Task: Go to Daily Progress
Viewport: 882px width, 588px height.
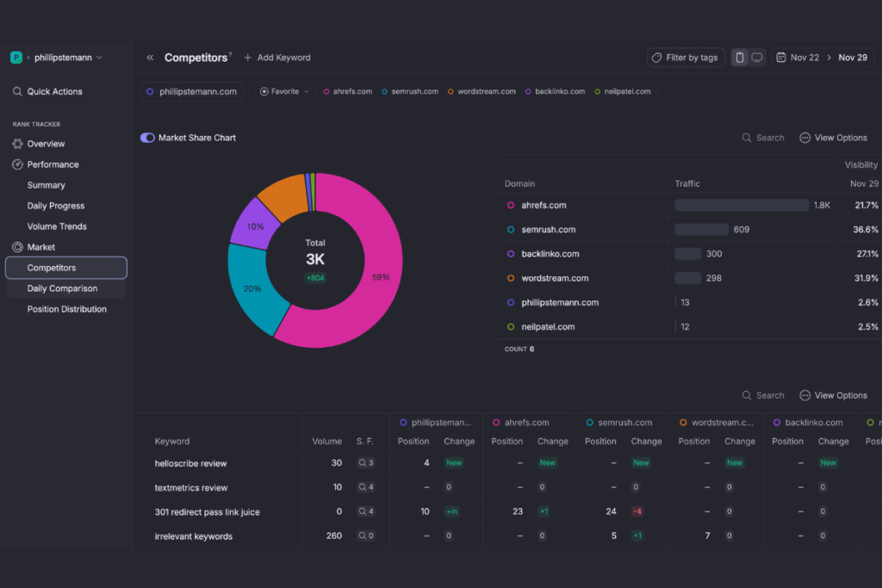Action: tap(56, 206)
